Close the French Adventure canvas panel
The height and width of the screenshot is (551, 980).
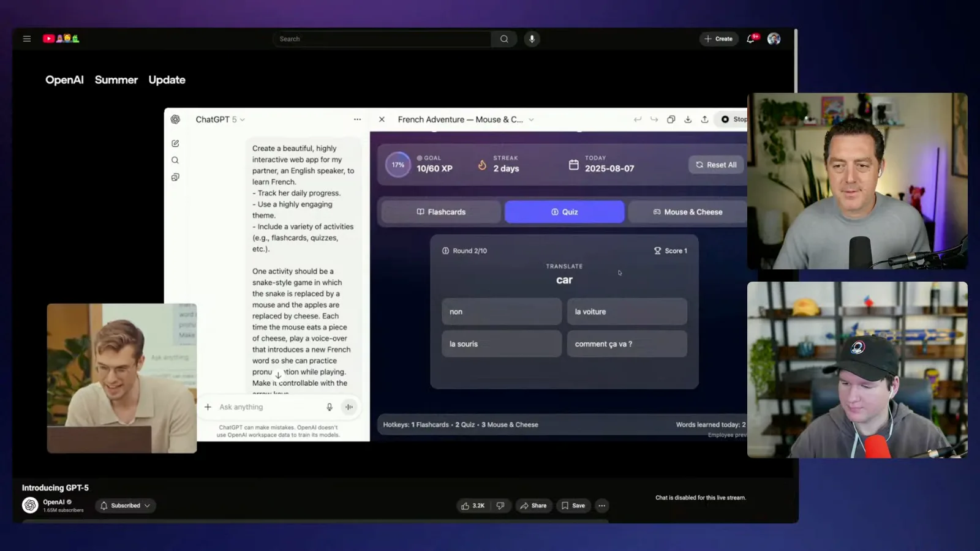382,119
